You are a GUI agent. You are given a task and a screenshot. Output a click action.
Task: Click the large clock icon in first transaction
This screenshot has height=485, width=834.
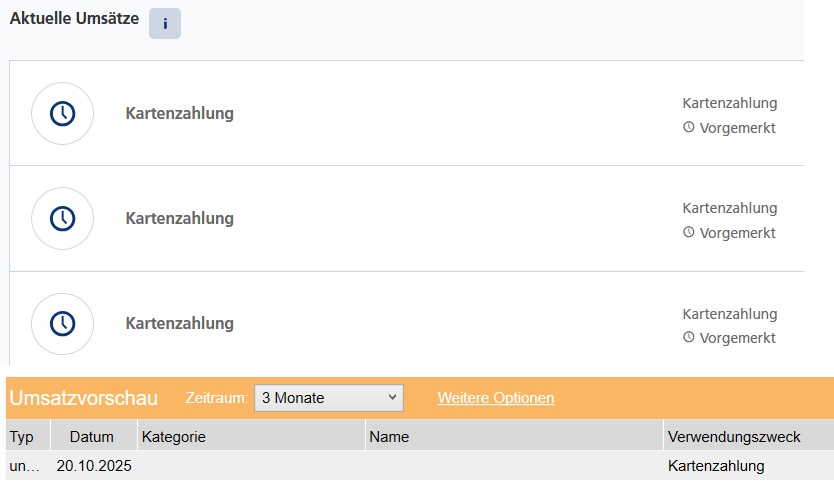[x=62, y=113]
